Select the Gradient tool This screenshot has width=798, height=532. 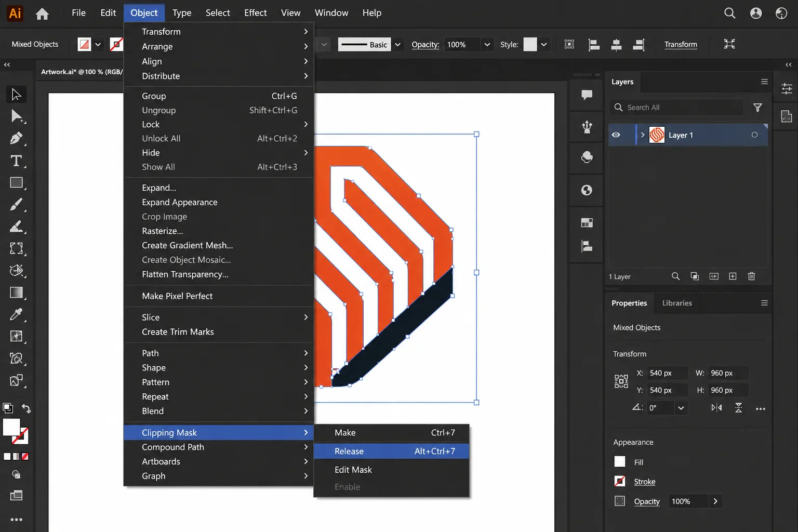[16, 292]
